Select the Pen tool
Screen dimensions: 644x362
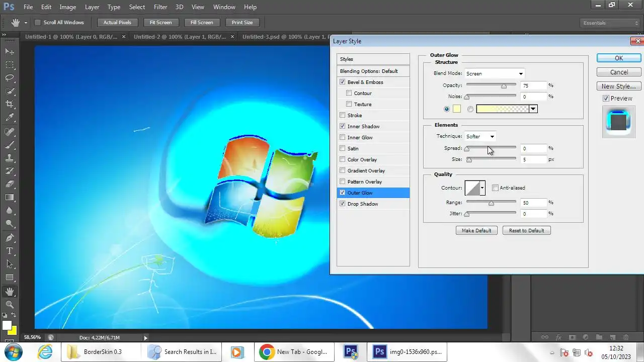[x=10, y=238]
